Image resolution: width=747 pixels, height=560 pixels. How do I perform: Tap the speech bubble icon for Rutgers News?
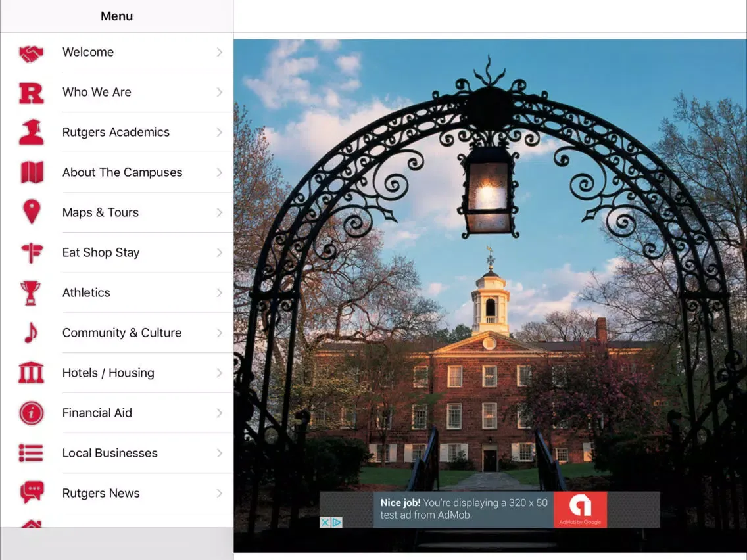click(x=32, y=492)
